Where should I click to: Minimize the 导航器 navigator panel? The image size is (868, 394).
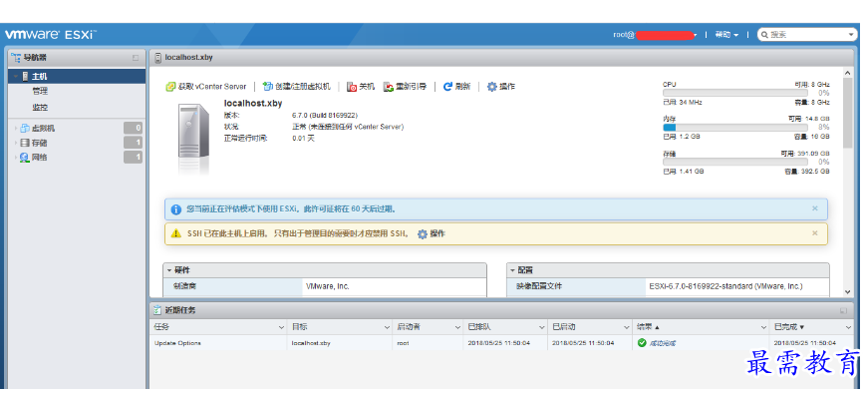[136, 58]
